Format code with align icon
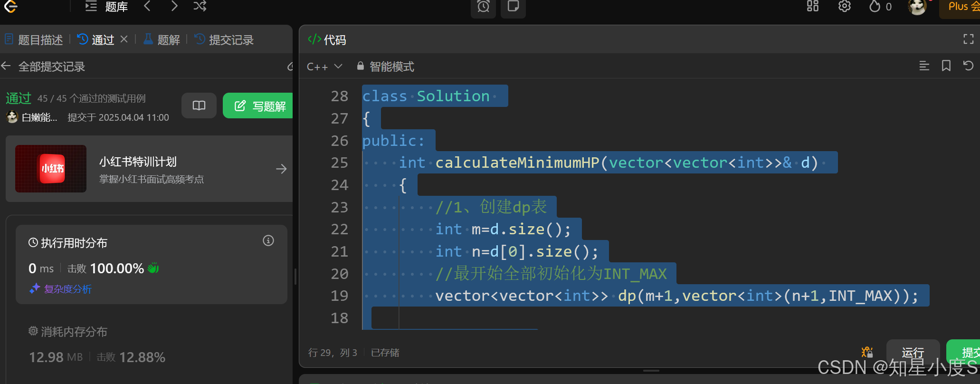Screen dimensions: 980x384 [924, 66]
